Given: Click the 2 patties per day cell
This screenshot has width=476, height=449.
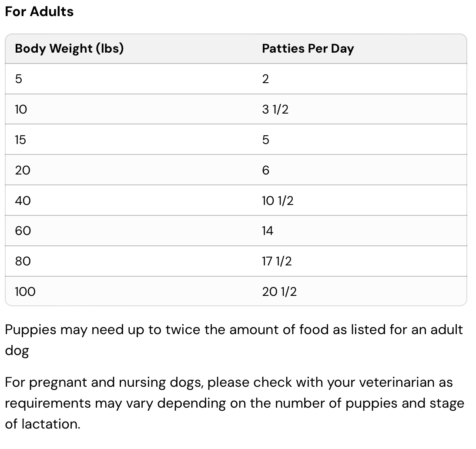Looking at the screenshot, I should (265, 79).
